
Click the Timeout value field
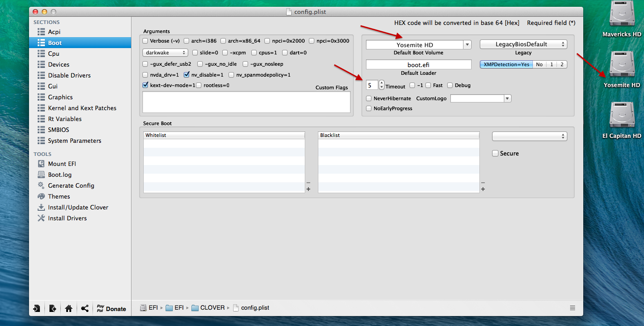pyautogui.click(x=372, y=85)
